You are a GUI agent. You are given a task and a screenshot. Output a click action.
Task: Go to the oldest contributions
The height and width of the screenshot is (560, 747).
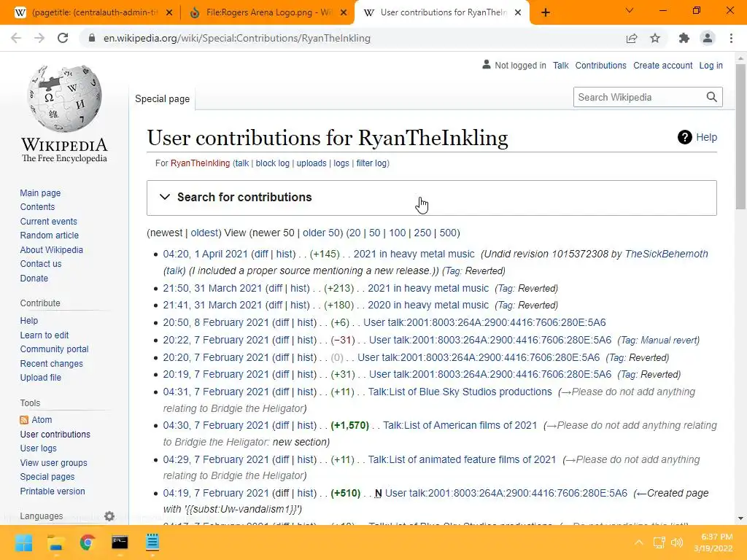(x=204, y=233)
